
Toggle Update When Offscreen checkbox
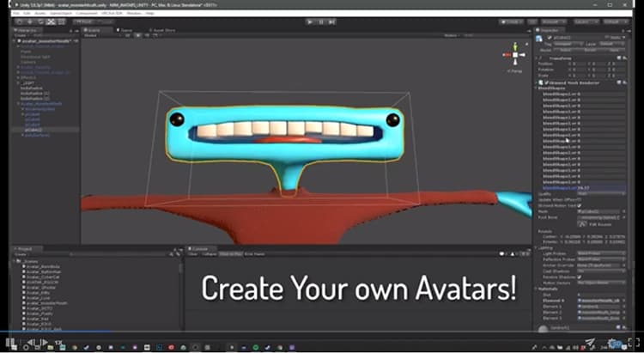point(580,200)
